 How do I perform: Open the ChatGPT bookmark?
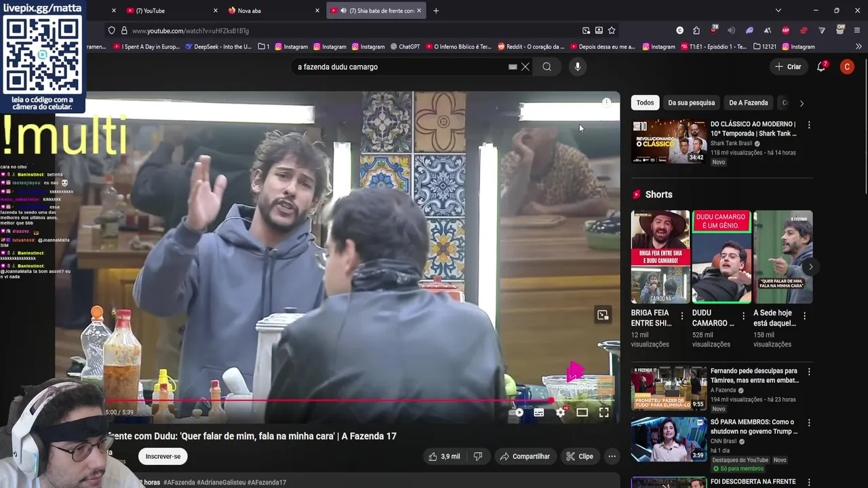405,47
